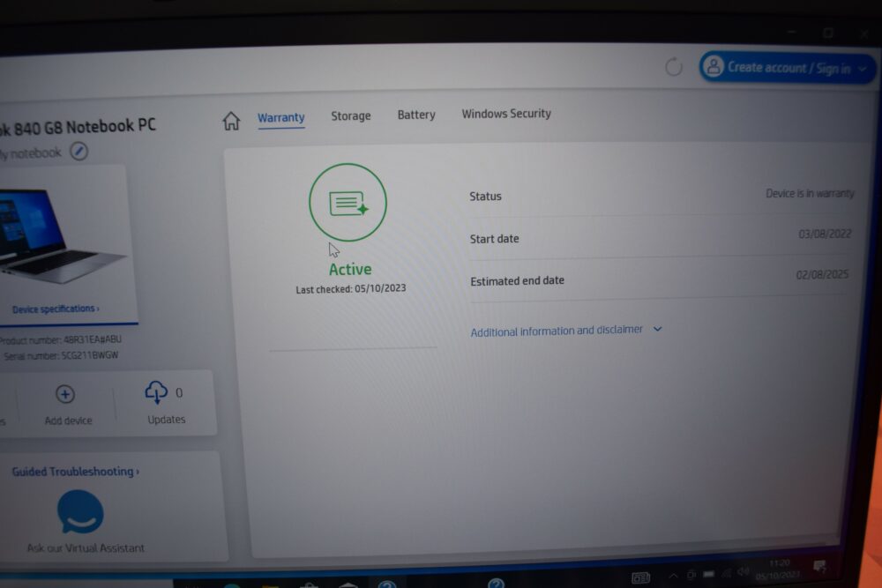Image resolution: width=882 pixels, height=588 pixels.
Task: Click Create account / Sign in button
Action: click(787, 68)
